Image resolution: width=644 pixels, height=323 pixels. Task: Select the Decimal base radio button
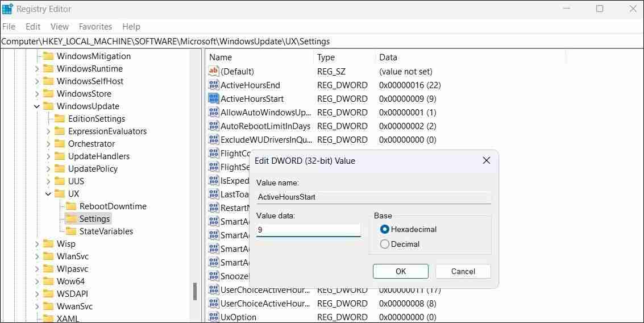click(x=385, y=244)
